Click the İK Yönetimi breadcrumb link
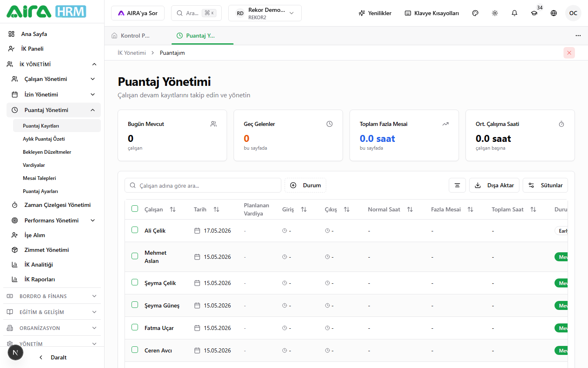Viewport: 588px width, 368px height. click(x=131, y=53)
